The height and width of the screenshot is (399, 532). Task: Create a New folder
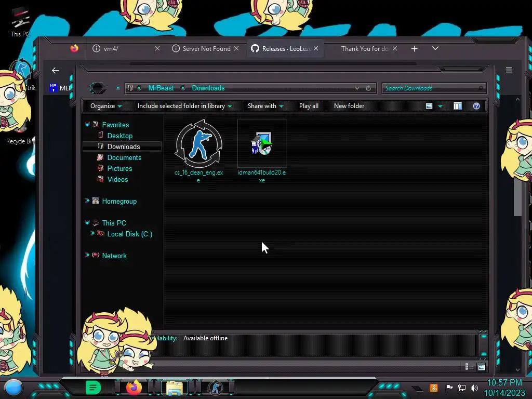349,106
